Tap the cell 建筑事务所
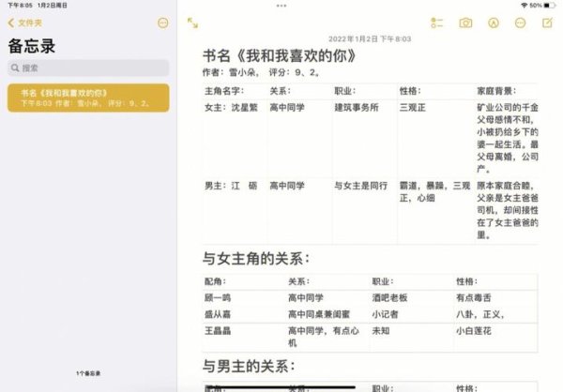The width and height of the screenshot is (563, 392). pos(357,107)
